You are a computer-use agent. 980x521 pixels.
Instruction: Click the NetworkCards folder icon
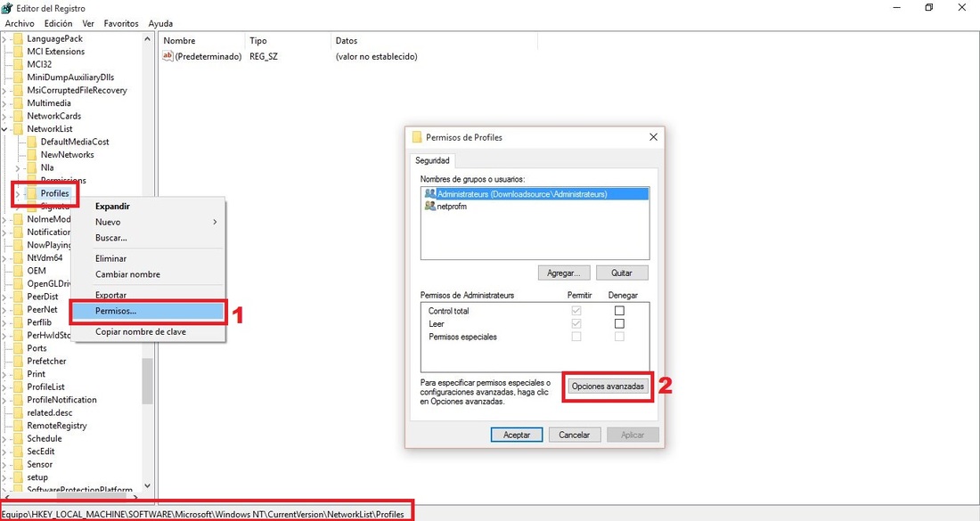18,116
